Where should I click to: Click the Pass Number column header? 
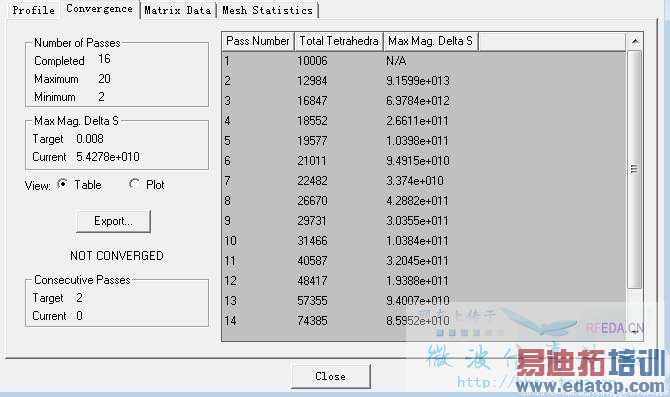[258, 41]
